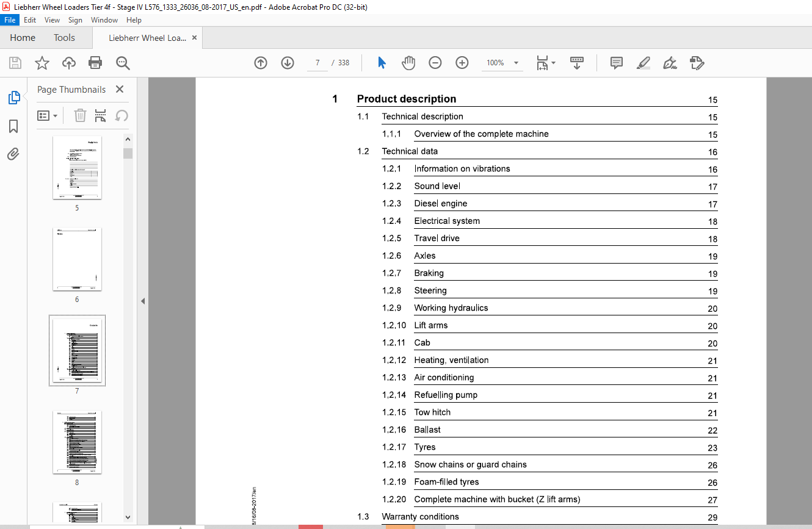Click 'Refuelling pump' entry

pos(446,395)
